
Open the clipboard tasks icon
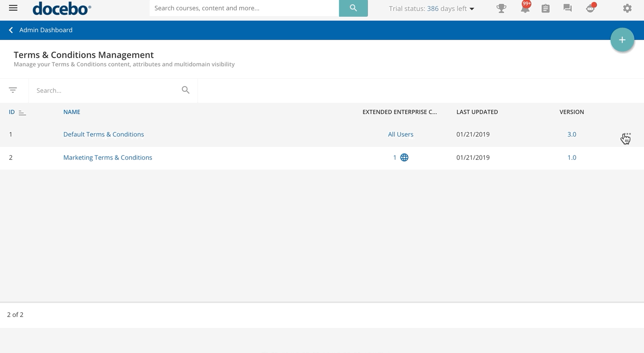[546, 9]
